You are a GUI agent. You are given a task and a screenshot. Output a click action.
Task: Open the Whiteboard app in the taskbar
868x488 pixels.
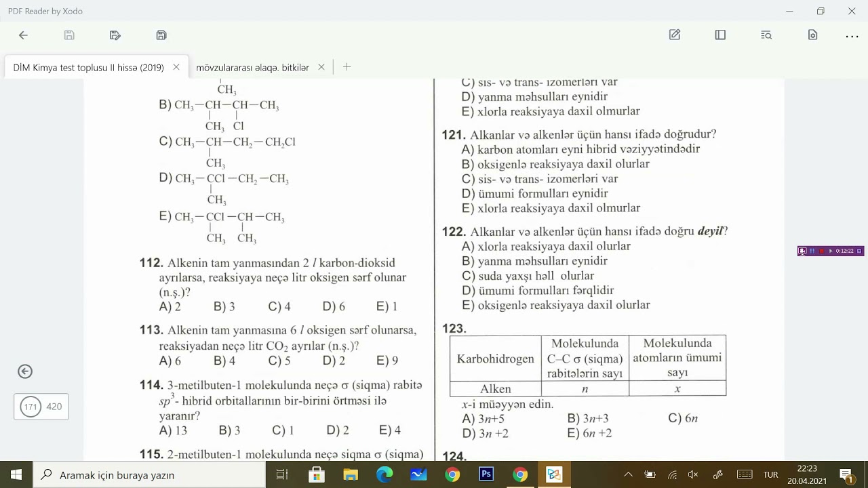tap(418, 474)
